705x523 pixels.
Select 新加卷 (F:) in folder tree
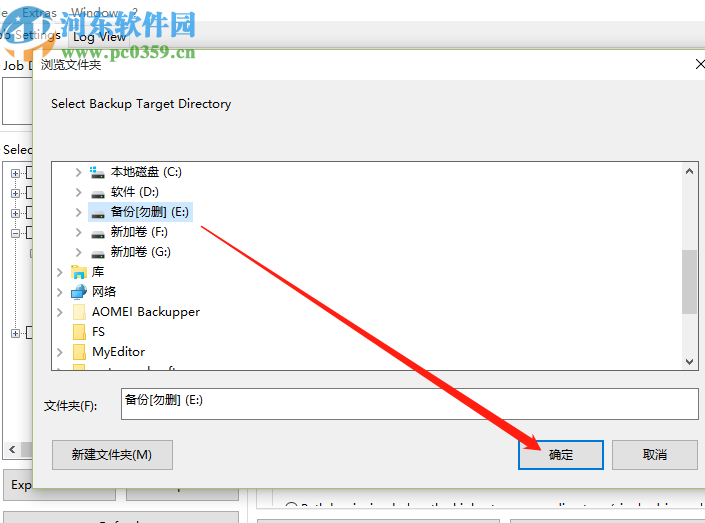pos(139,232)
